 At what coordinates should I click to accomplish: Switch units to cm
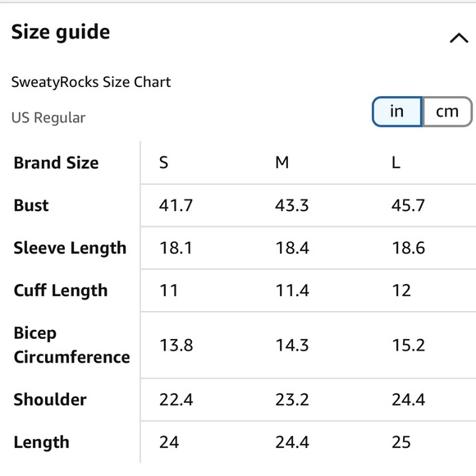(x=447, y=112)
